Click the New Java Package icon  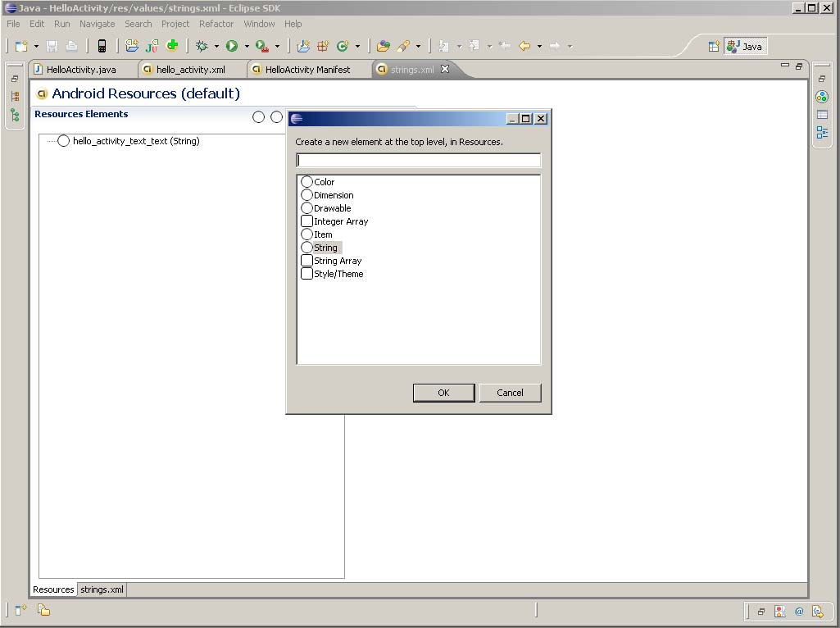point(323,46)
